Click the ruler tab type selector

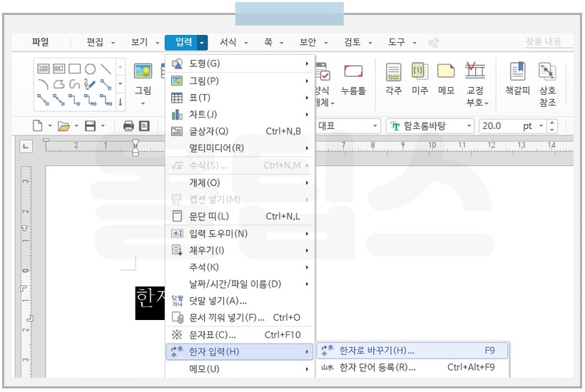26,146
